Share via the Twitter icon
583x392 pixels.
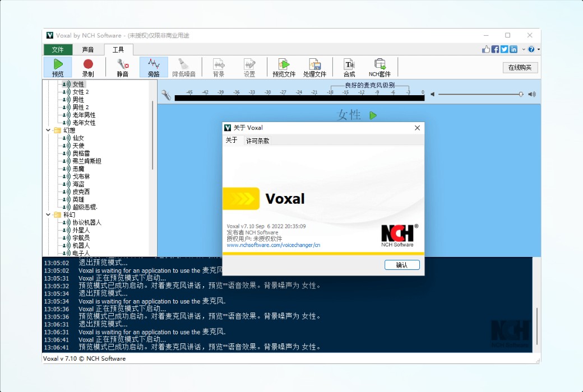click(x=504, y=49)
